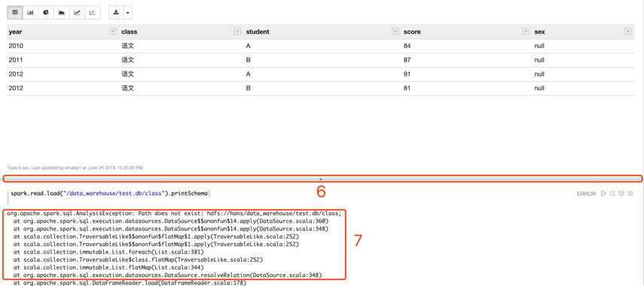Image resolution: width=644 pixels, height=286 pixels.
Task: Click the List.flatMap(List.scala:344) trace line
Action: (108, 267)
